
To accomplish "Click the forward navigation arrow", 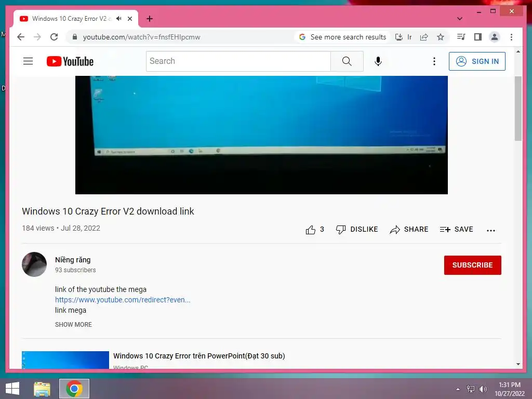I will (37, 37).
